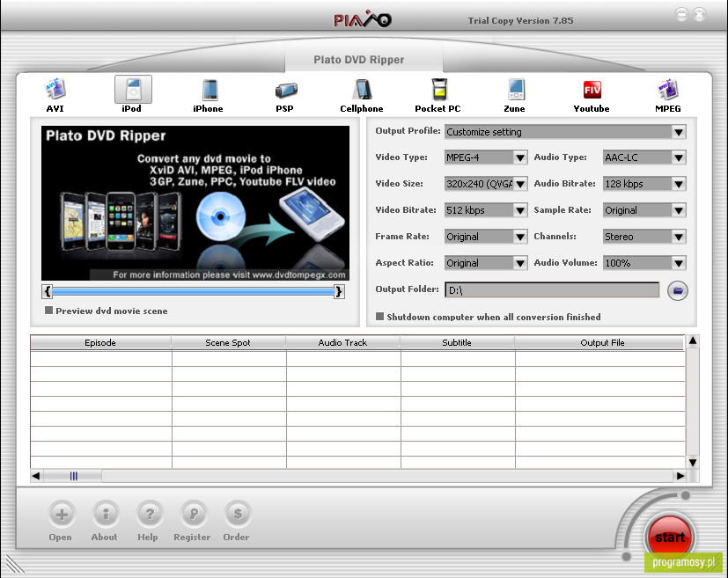Toggle shutdown computer when conversion finished
Screen dimensions: 728x578
click(x=379, y=317)
